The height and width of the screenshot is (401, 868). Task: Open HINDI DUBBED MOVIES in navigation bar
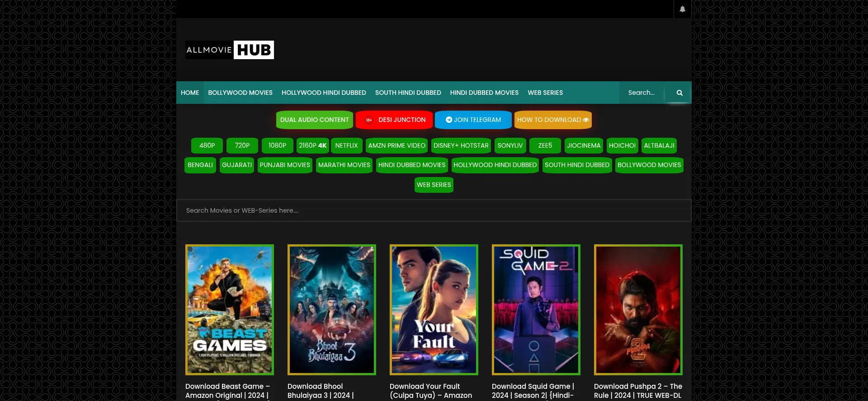pos(484,93)
